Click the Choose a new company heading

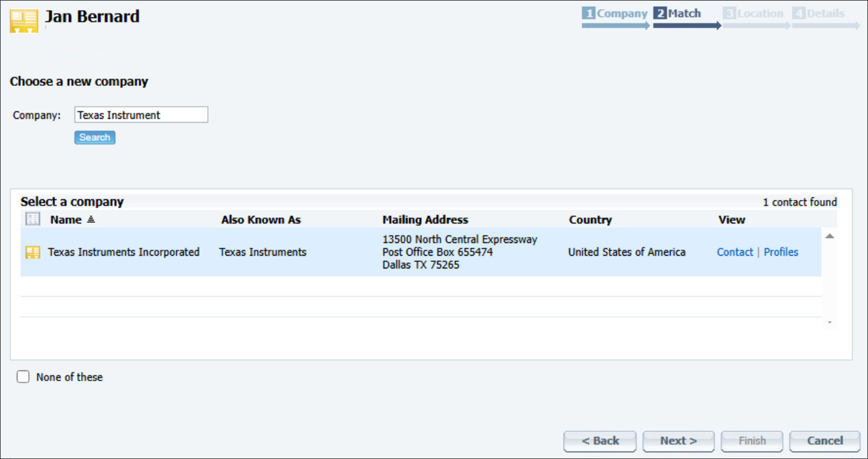[79, 81]
